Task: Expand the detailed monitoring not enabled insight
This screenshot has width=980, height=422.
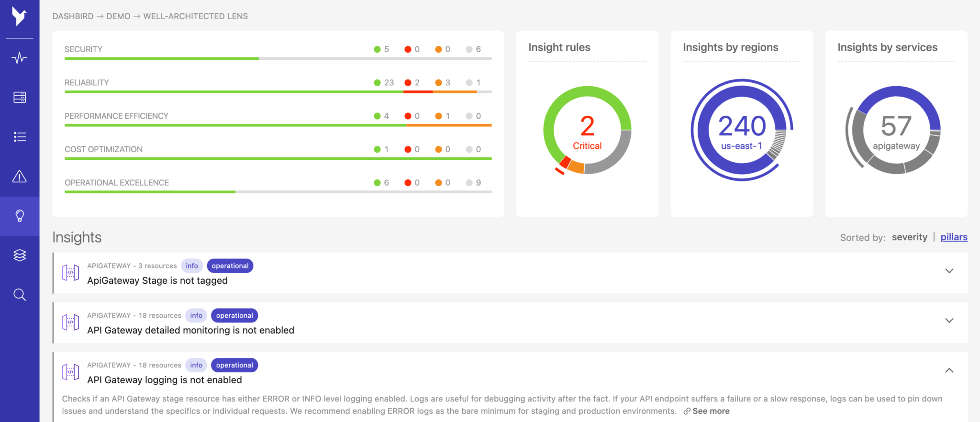Action: click(949, 321)
